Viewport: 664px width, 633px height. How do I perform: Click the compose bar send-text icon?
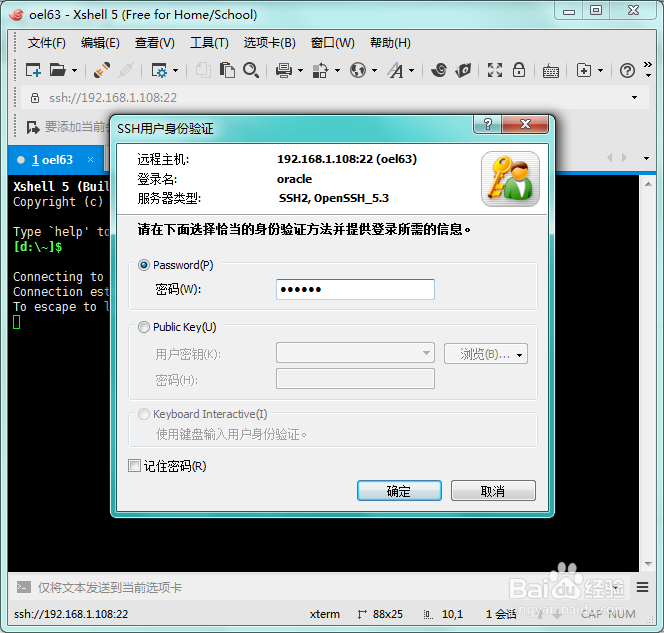click(24, 587)
